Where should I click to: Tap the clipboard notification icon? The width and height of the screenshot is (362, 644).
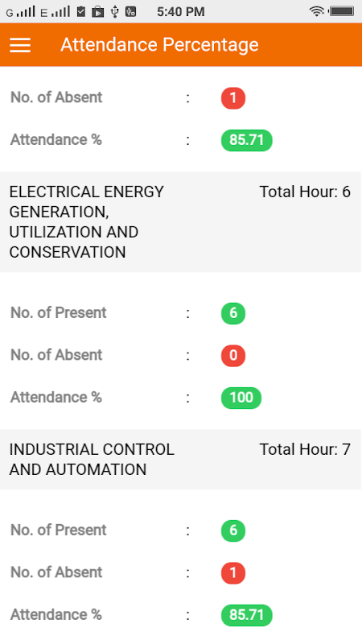(81, 11)
